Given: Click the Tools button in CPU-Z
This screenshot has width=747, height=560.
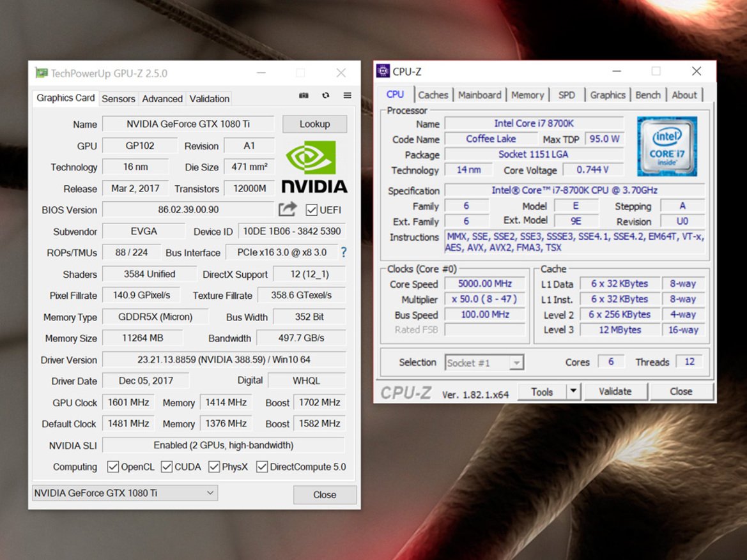Looking at the screenshot, I should [542, 391].
